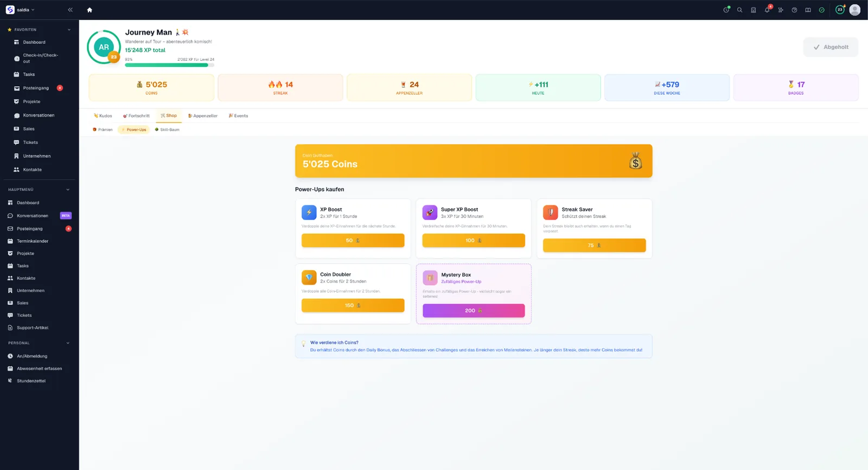This screenshot has height=470, width=868.
Task: Open the +111 Heute stat card
Action: tap(538, 88)
